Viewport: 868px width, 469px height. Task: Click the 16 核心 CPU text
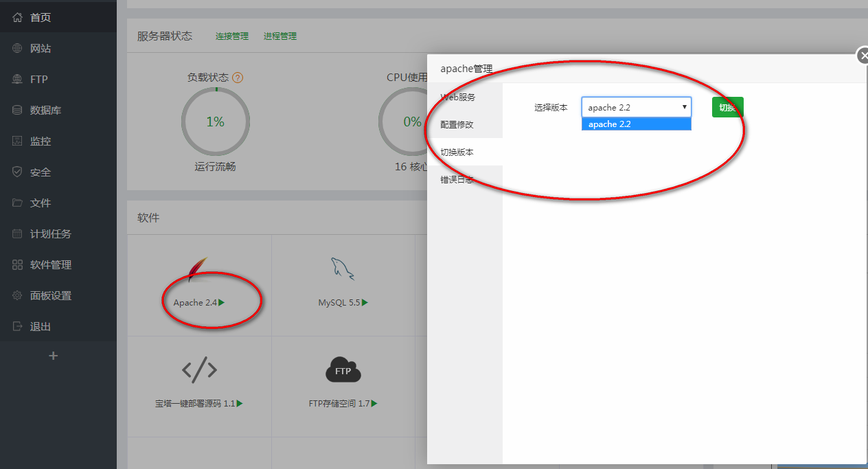point(411,166)
